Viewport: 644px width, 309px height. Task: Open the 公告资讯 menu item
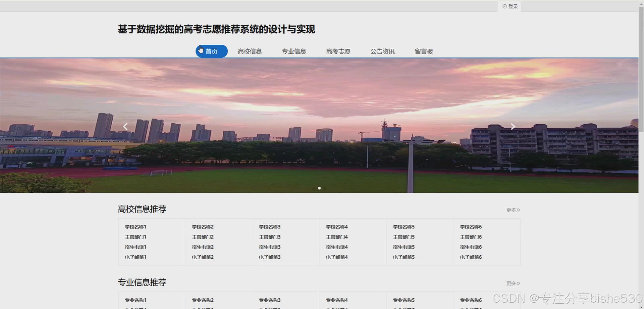[x=382, y=51]
